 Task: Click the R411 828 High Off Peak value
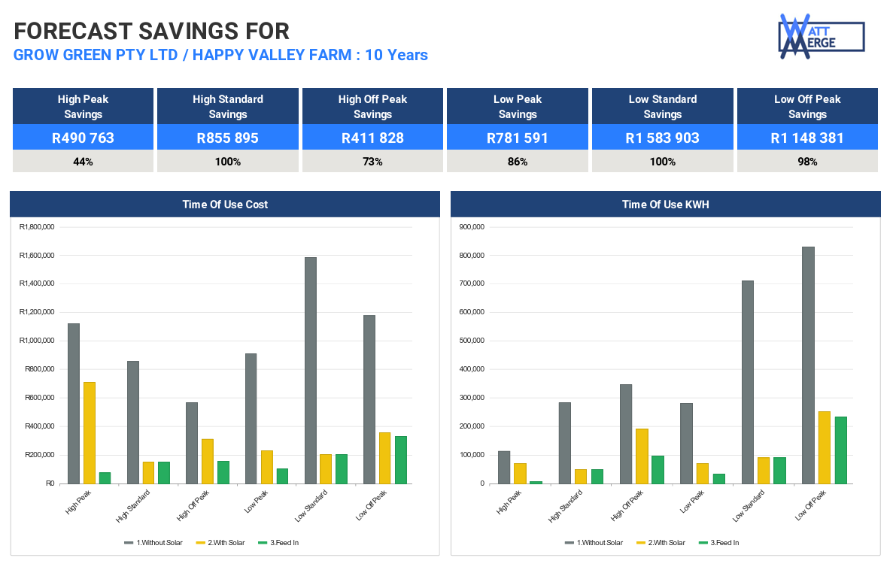[x=372, y=138]
